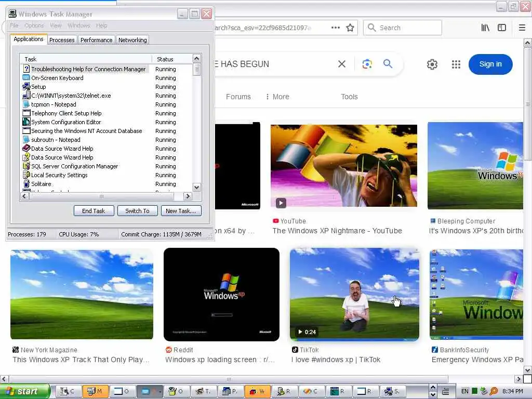Open Task Manager Options menu
Viewport: 532px width, 399px height.
tap(34, 25)
